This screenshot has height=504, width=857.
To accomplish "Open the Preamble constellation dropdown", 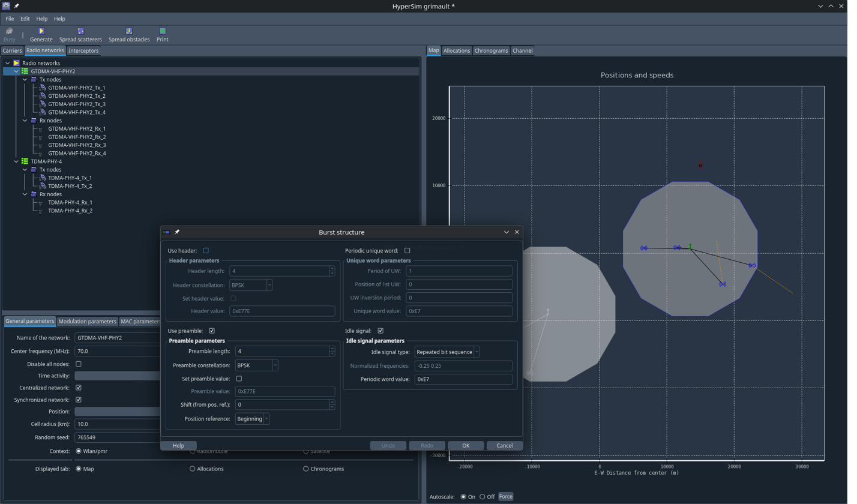I will pyautogui.click(x=256, y=365).
